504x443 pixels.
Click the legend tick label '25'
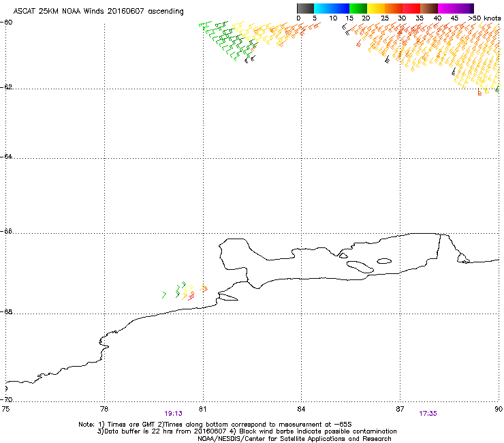point(385,18)
